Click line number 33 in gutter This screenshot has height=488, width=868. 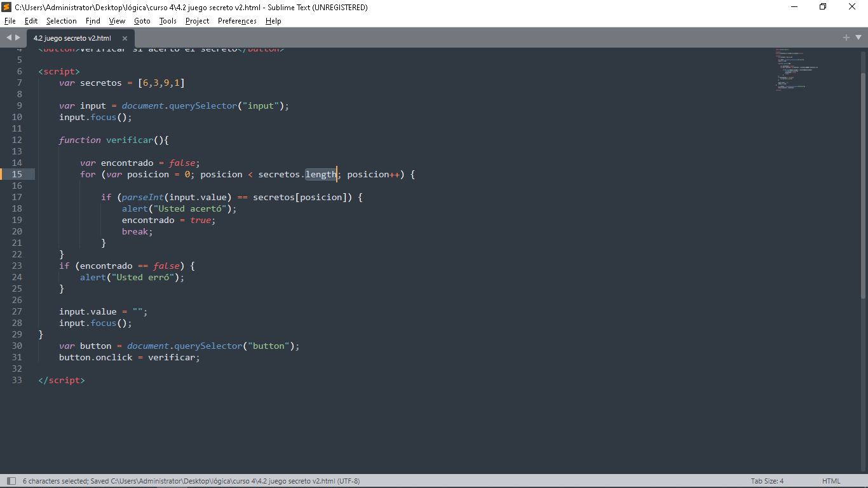point(17,380)
